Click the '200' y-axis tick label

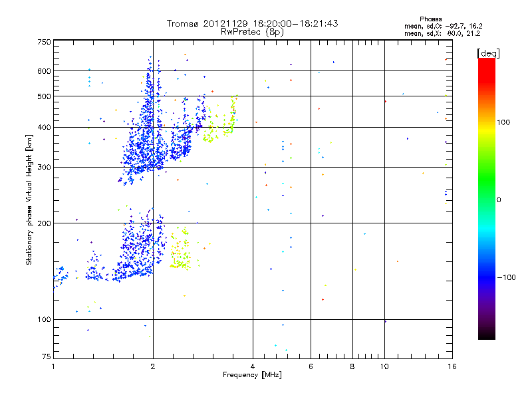44,223
